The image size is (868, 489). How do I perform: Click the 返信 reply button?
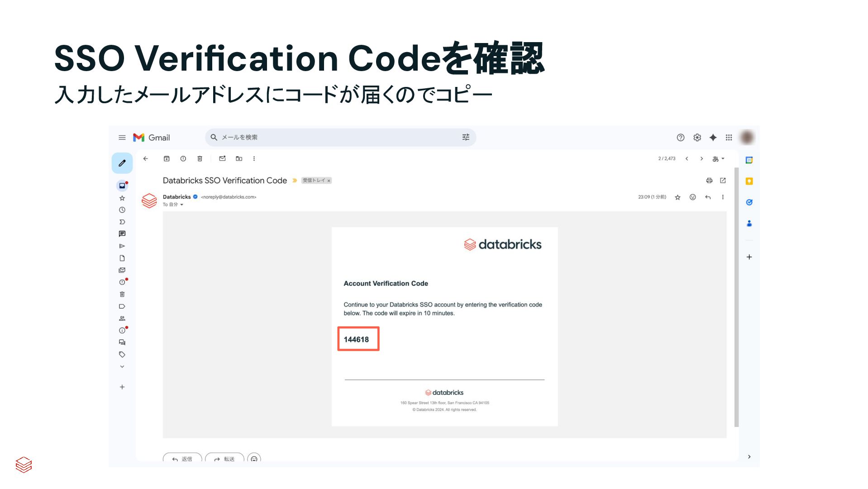(182, 458)
